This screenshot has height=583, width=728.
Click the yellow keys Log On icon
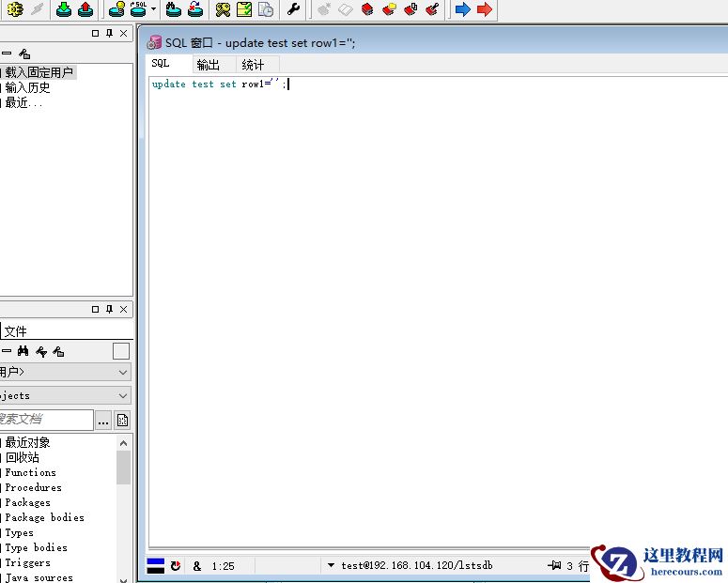(x=223, y=9)
